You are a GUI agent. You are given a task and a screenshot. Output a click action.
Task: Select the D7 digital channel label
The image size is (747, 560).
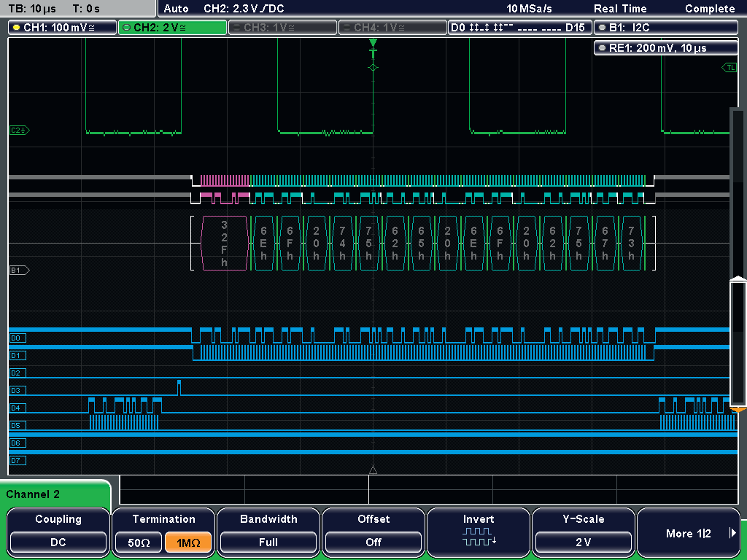pyautogui.click(x=18, y=460)
